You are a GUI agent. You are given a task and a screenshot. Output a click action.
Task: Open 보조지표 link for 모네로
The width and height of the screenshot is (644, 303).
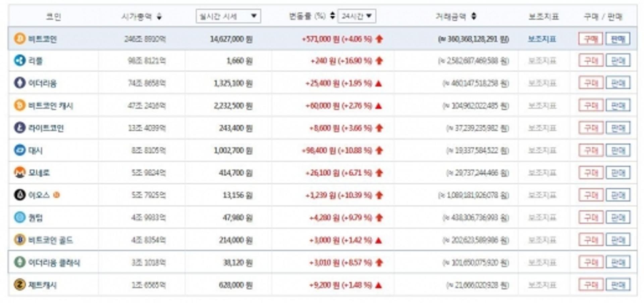pyautogui.click(x=542, y=173)
